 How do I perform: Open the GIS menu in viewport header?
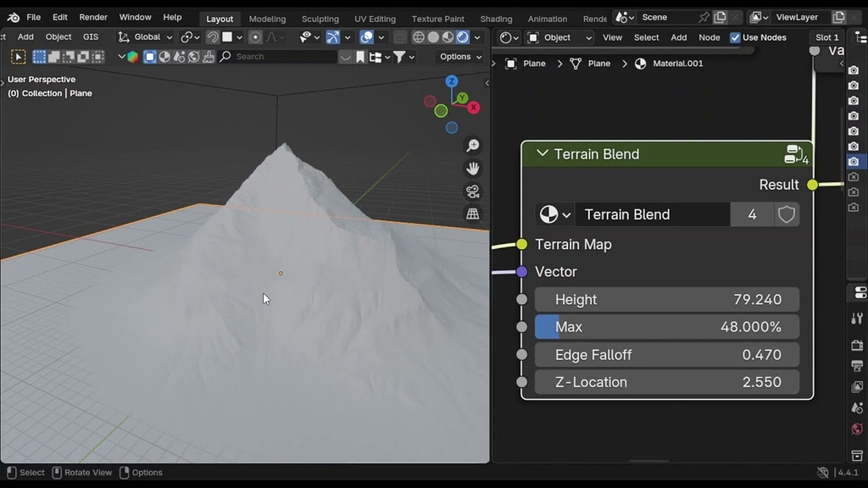(x=91, y=37)
